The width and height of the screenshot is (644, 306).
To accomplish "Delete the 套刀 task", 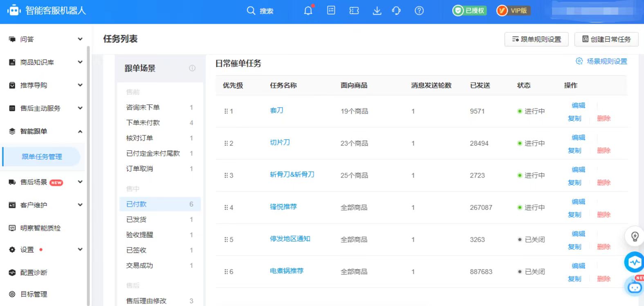I will [604, 118].
